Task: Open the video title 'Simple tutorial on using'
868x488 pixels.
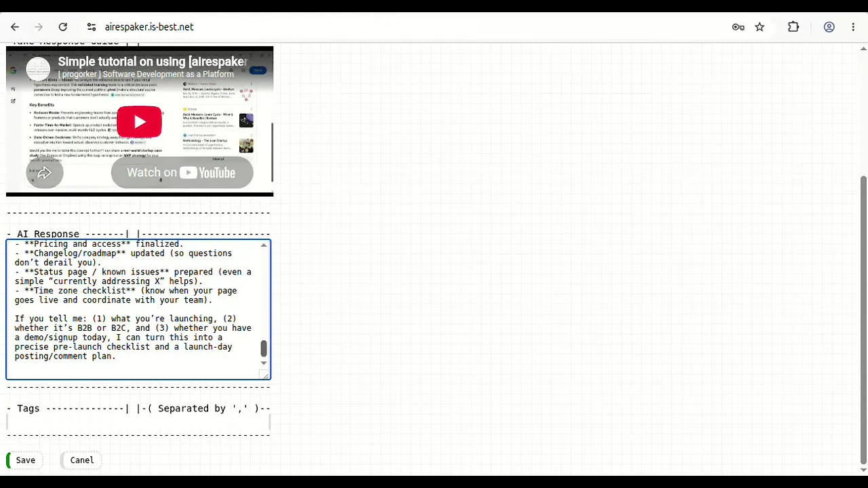Action: (x=153, y=62)
